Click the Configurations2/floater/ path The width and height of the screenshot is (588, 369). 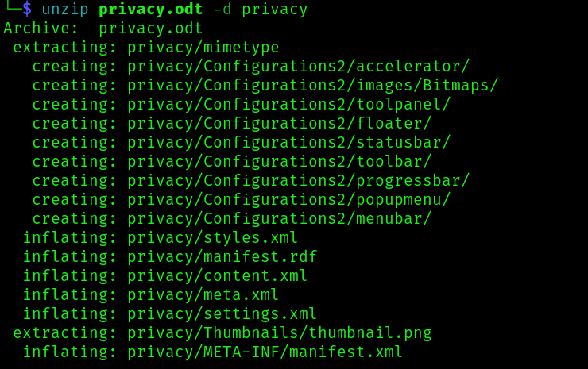[x=279, y=124]
